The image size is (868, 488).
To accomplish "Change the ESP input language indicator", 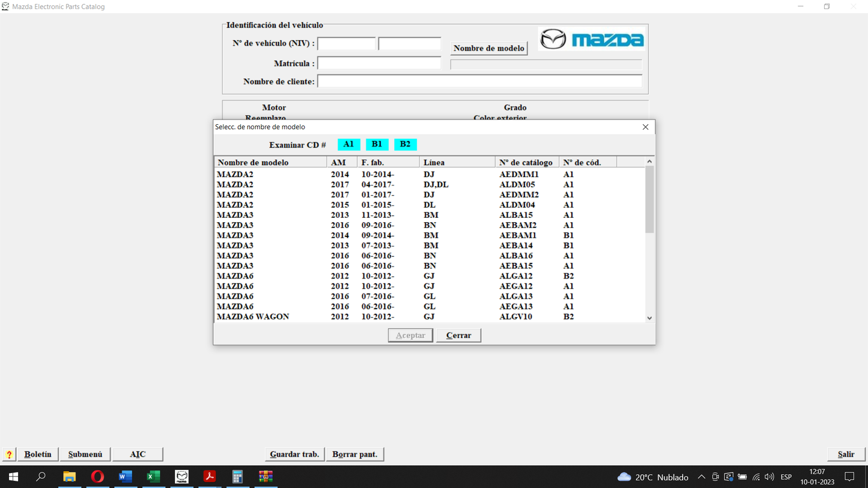I will pos(786,477).
